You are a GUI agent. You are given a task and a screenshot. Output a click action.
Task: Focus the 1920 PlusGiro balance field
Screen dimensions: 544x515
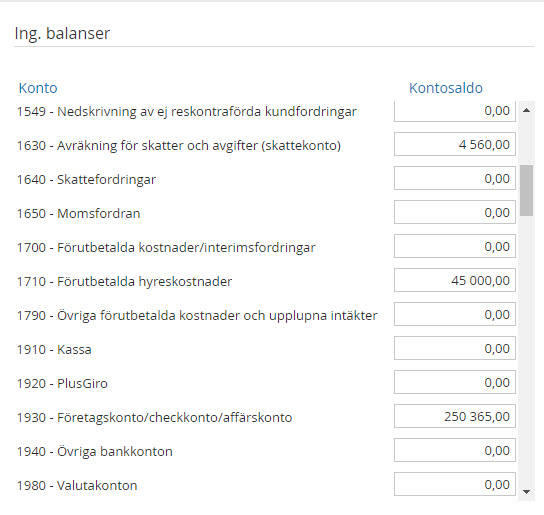455,382
